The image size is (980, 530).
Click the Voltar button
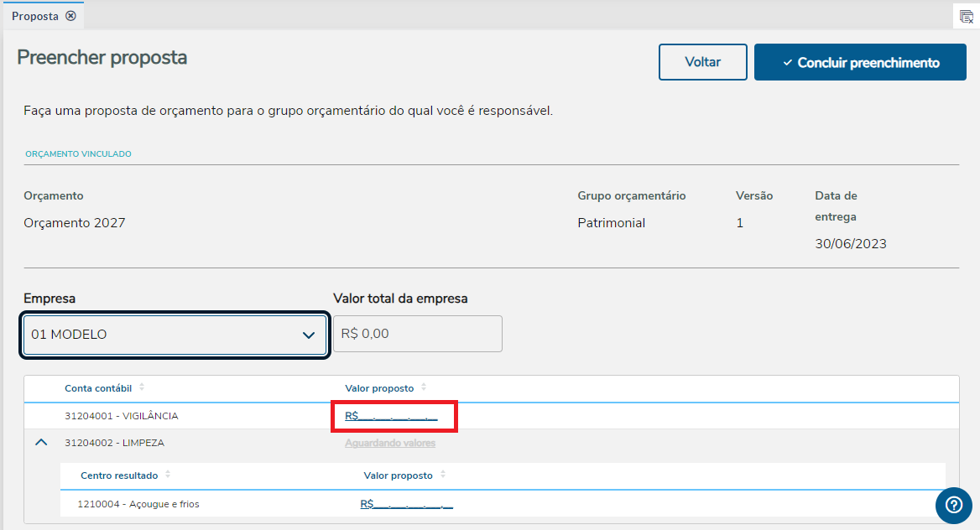point(702,63)
